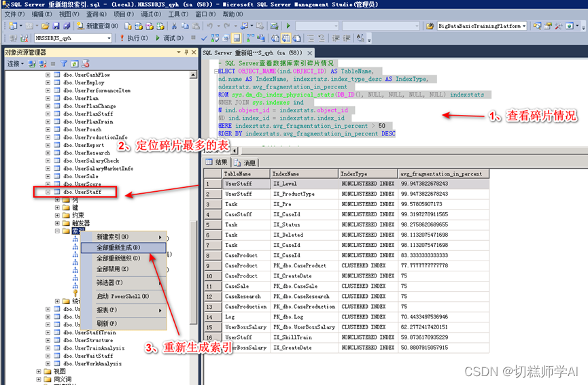
Task: Start debugging with green play icon in top toolbar
Action: [288, 26]
